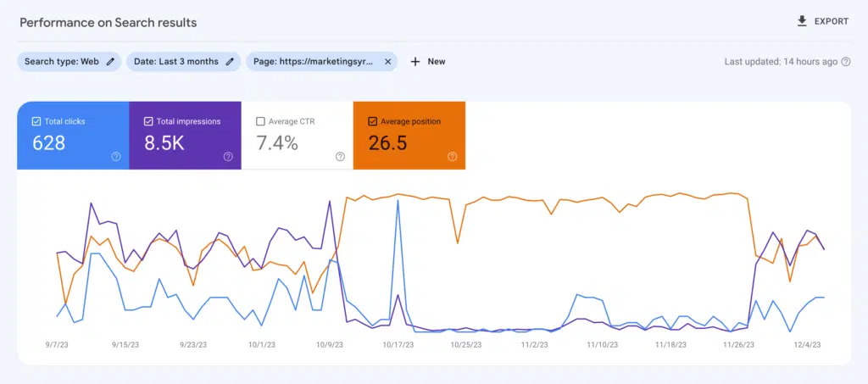Viewport: 868px width, 384px height.
Task: Uncheck the Total clicks checkbox
Action: coord(36,121)
